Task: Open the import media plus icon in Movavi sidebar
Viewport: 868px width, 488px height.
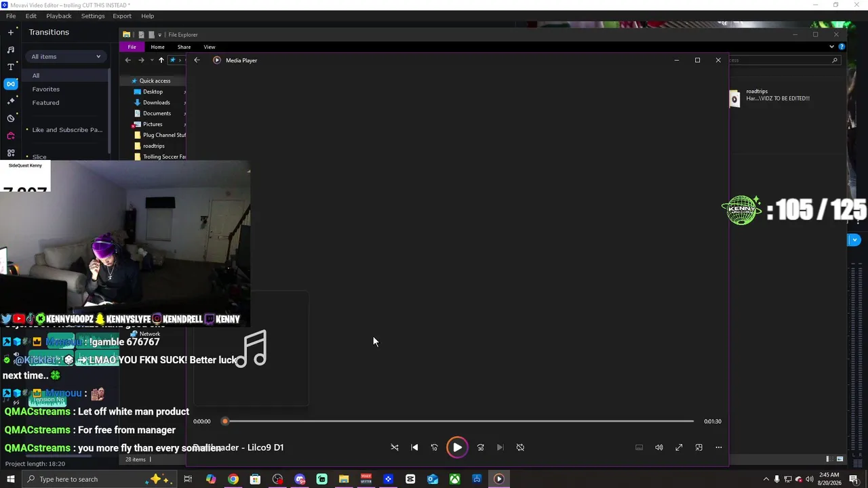Action: 10,32
